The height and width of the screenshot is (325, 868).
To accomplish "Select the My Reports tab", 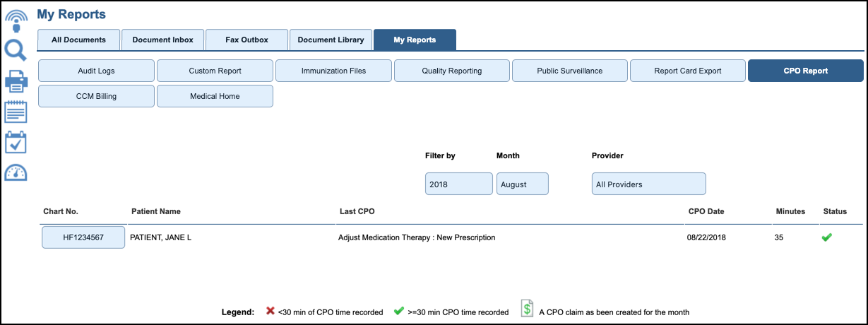I will click(415, 40).
